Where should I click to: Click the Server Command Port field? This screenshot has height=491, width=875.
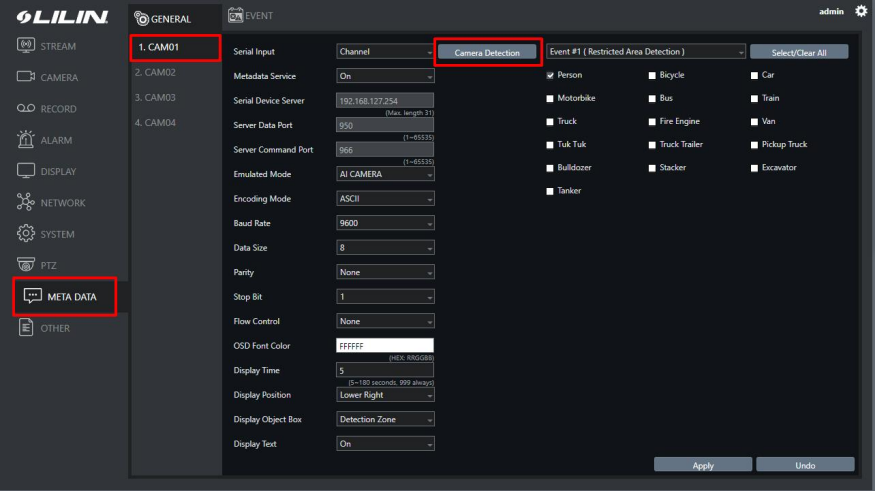click(384, 150)
